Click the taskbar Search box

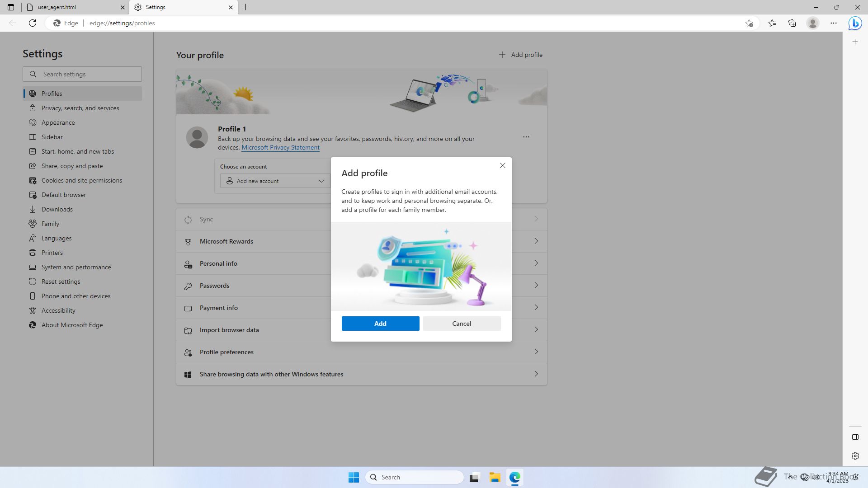(x=415, y=477)
